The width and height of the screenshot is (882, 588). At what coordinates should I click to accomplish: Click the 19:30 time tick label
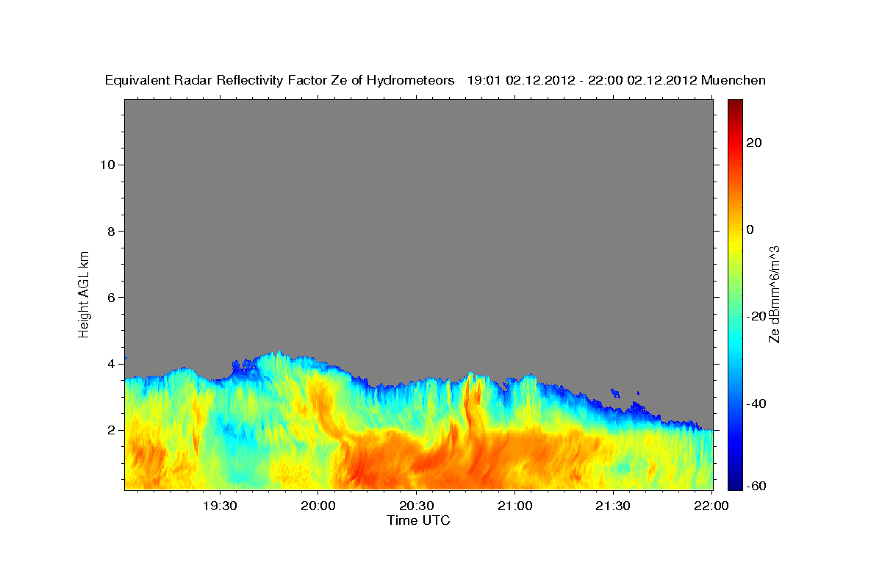(220, 506)
